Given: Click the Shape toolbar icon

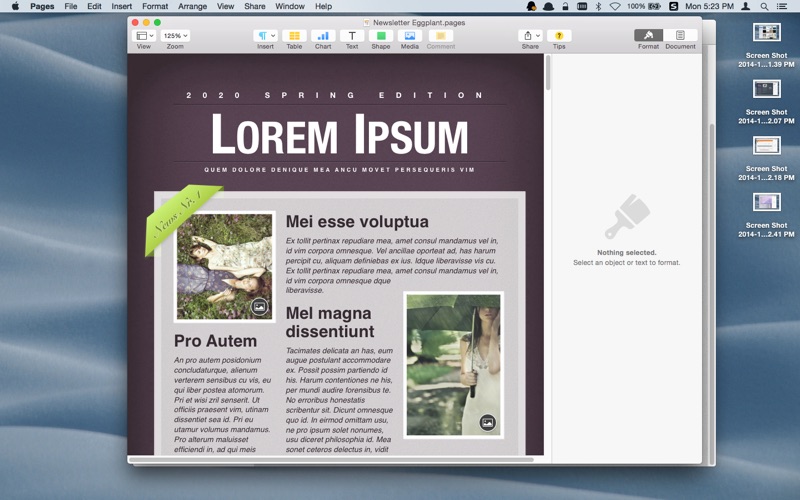Looking at the screenshot, I should coord(381,36).
